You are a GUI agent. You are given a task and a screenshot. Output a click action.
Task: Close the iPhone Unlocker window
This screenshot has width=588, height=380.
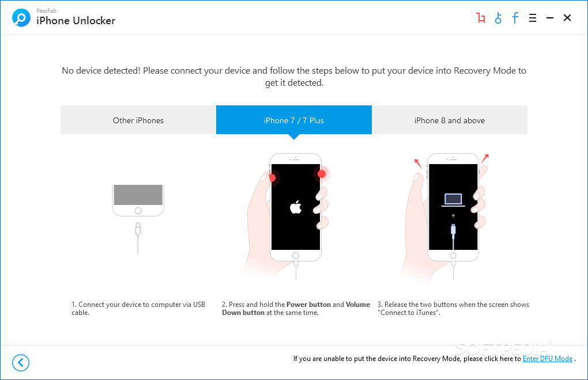coord(567,18)
